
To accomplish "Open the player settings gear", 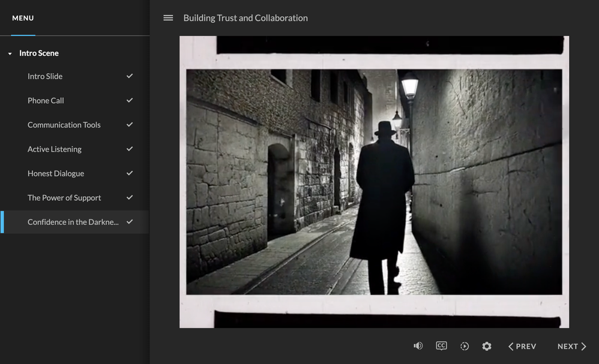I will tap(487, 346).
